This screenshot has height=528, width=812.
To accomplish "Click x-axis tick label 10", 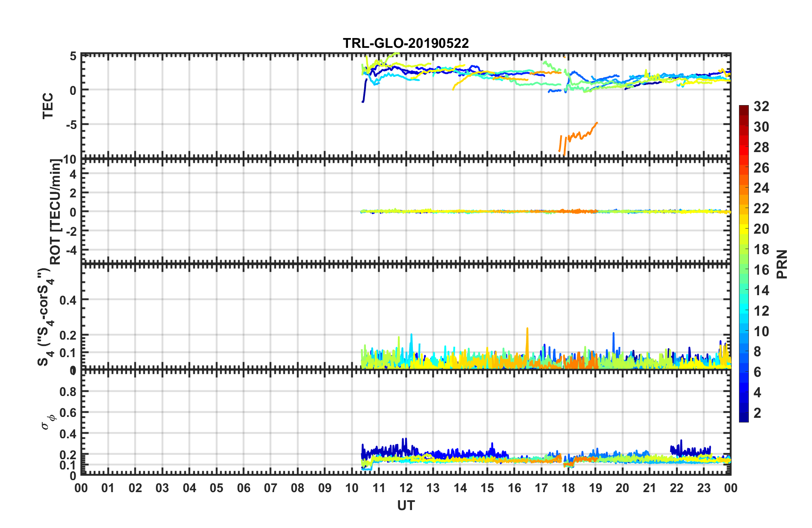I will click(352, 488).
